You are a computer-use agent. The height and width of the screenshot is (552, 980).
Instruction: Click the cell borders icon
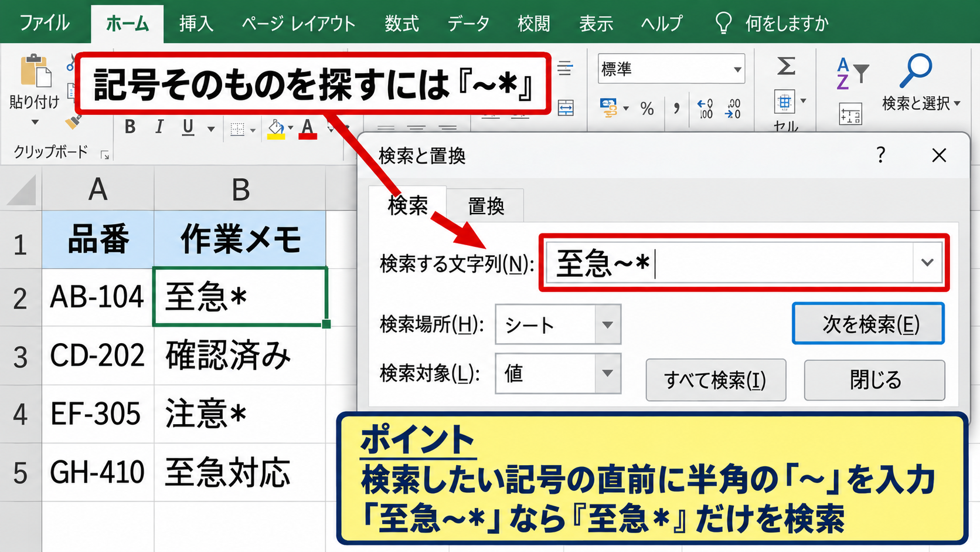click(x=237, y=129)
